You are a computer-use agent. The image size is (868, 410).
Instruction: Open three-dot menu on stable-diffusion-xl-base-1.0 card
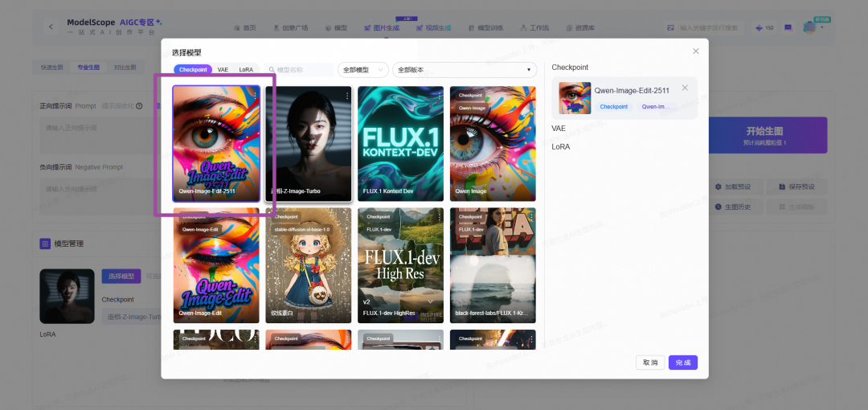347,217
